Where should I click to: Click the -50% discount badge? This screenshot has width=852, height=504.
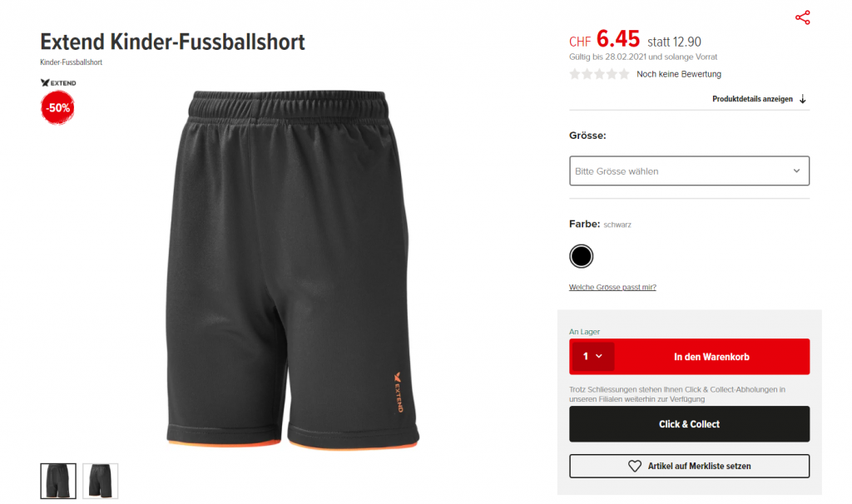[x=57, y=107]
